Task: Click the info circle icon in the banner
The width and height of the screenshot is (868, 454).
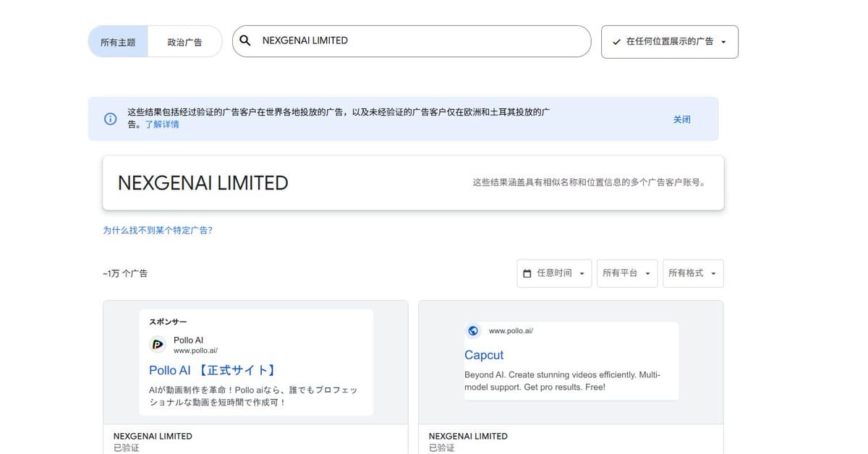Action: (x=110, y=119)
